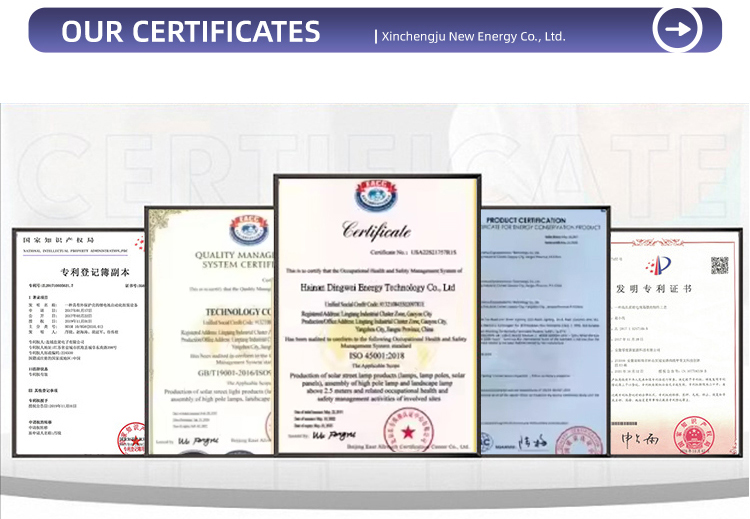Click the circled right arrow icon
750x519 pixels.
(x=677, y=29)
